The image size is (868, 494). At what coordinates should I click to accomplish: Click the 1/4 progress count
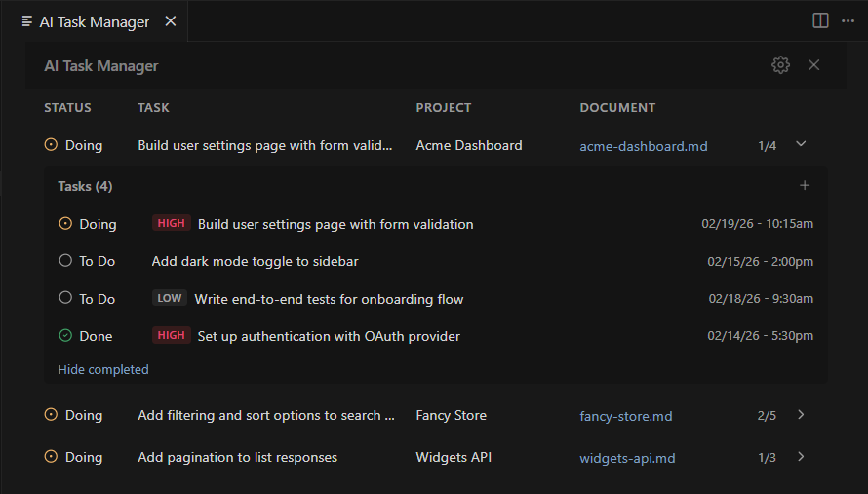[x=768, y=146]
